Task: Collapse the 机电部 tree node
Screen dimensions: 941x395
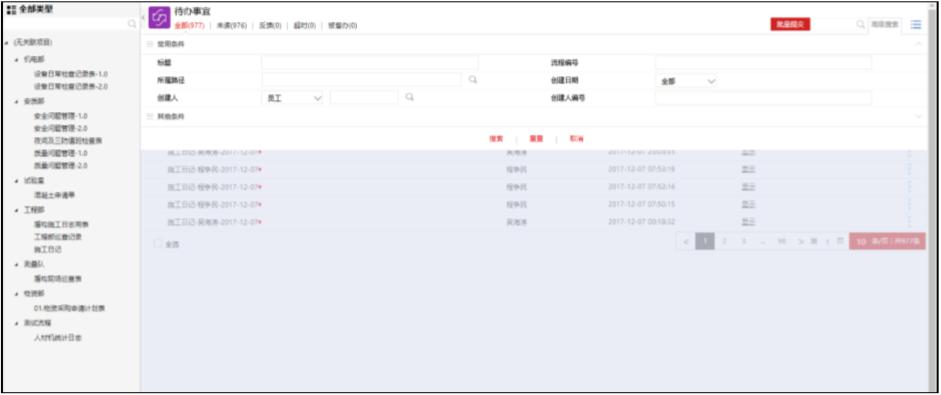Action: point(17,59)
